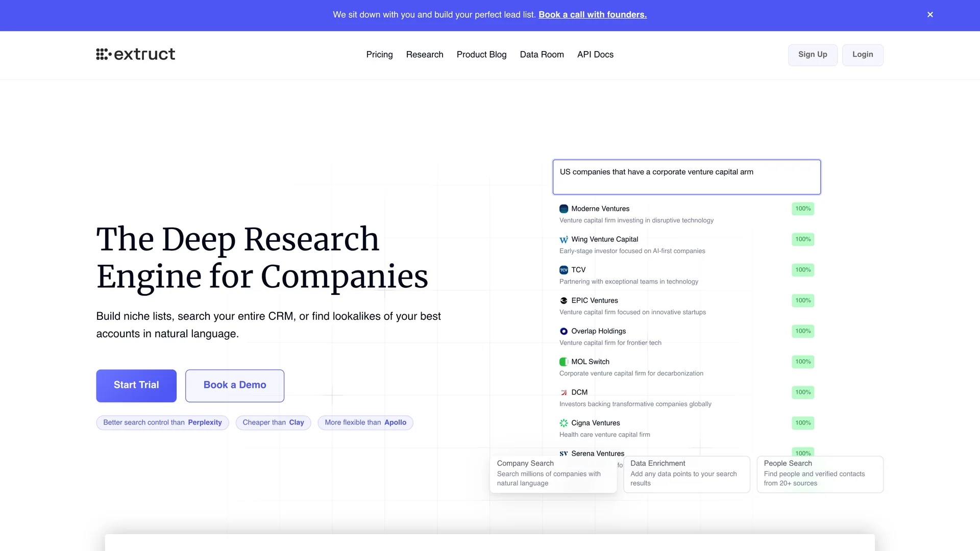Click the EPIC Ventures logo icon
This screenshot has width=980, height=551.
[x=563, y=300]
